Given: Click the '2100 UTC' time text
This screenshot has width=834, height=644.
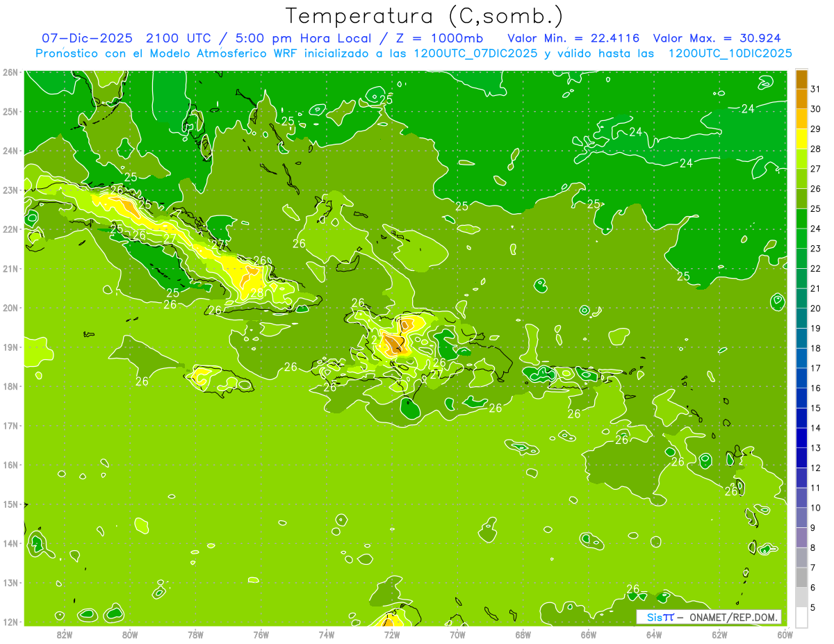Looking at the screenshot, I should click(179, 38).
